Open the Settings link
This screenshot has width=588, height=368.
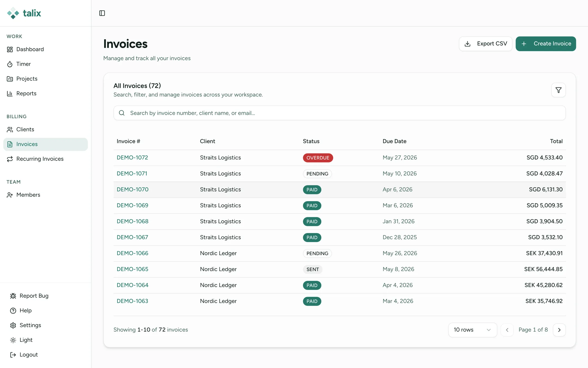point(45,325)
